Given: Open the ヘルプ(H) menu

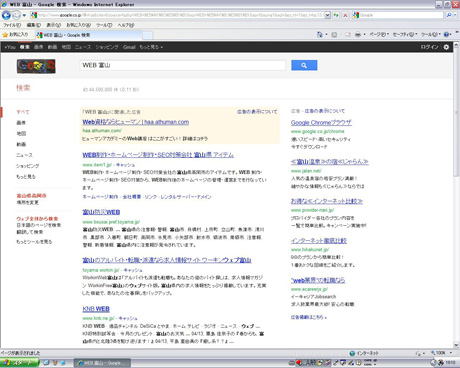Looking at the screenshot, I should tap(126, 25).
